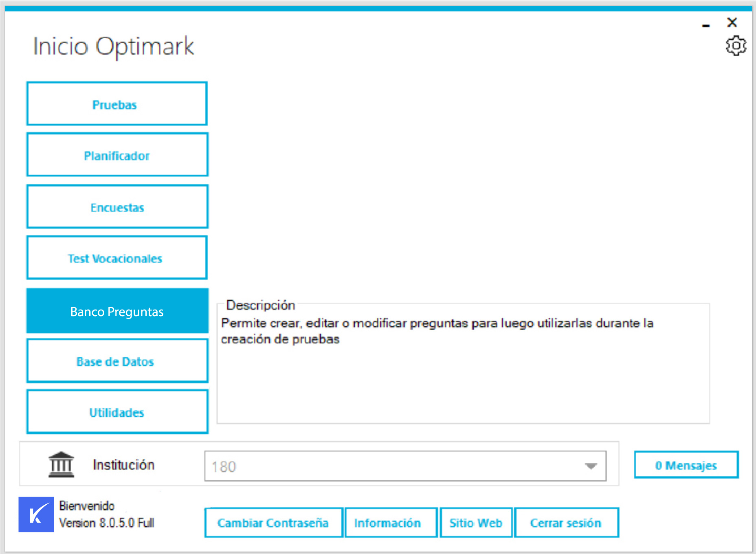Expand the Institución dropdown arrow
756x554 pixels.
(x=591, y=466)
